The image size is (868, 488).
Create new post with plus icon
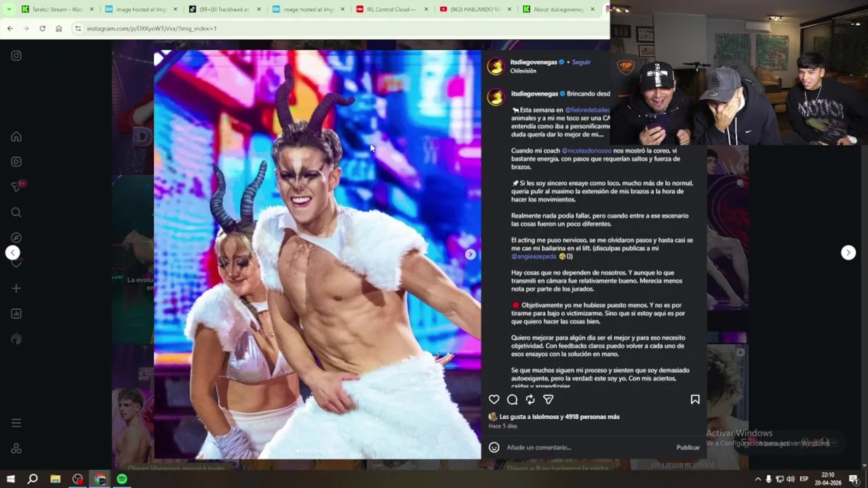click(16, 288)
